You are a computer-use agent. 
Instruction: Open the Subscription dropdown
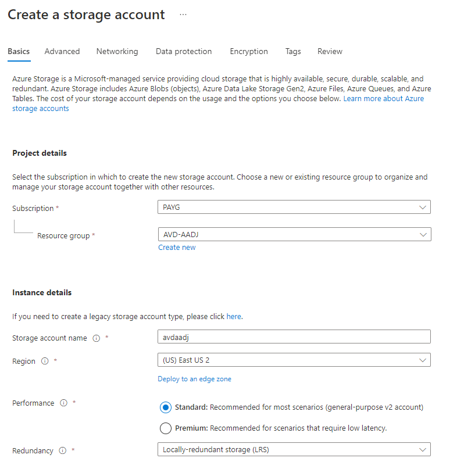tap(294, 207)
